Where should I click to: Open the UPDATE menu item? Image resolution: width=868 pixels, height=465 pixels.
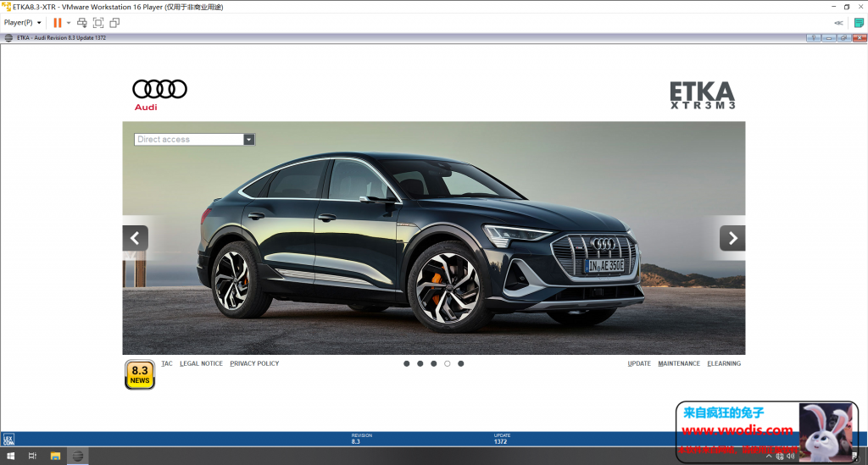[x=639, y=363]
